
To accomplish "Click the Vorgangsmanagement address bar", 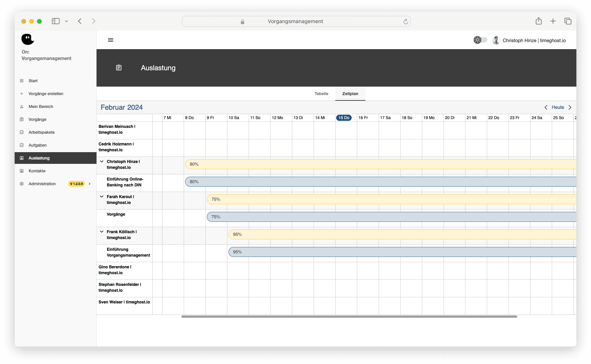I will click(296, 21).
